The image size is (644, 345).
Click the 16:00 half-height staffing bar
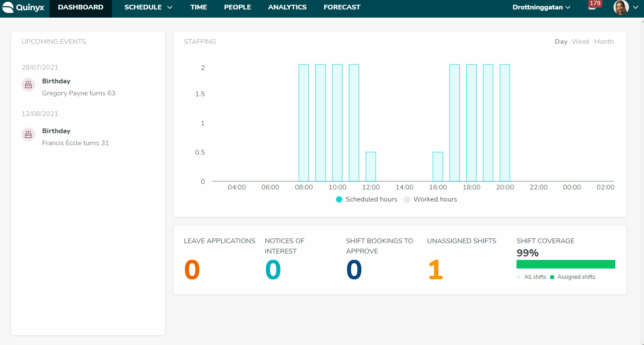pos(437,167)
